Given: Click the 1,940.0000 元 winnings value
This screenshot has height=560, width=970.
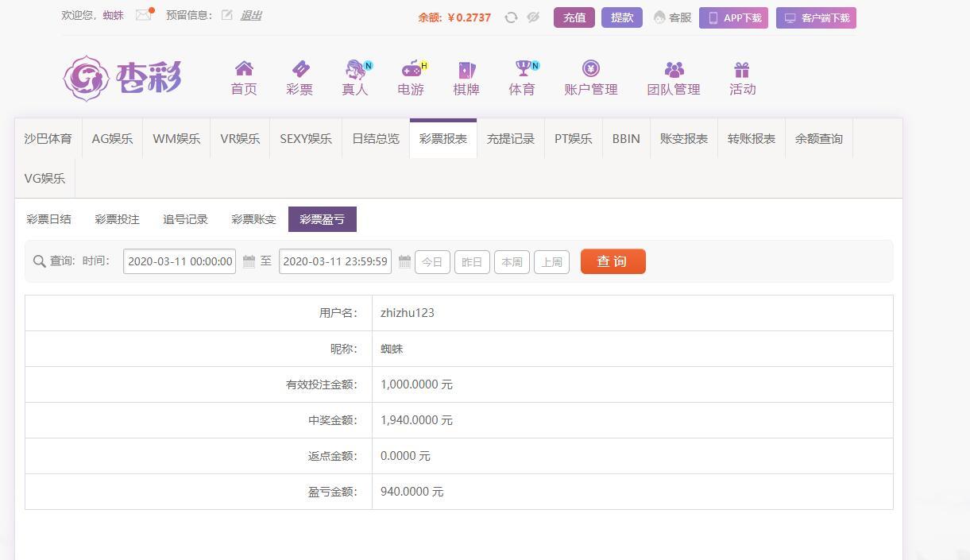Looking at the screenshot, I should [x=416, y=420].
